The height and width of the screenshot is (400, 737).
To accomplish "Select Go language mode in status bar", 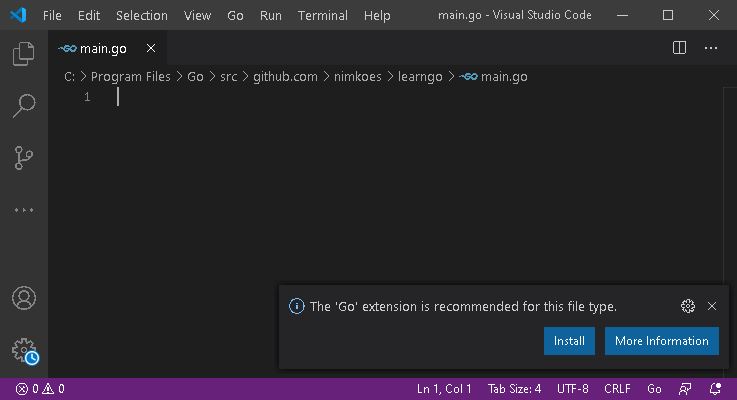I will (x=654, y=389).
